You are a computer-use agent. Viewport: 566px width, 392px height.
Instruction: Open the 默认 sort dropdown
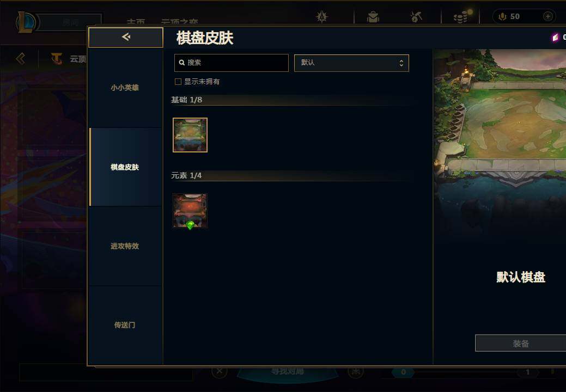click(351, 63)
